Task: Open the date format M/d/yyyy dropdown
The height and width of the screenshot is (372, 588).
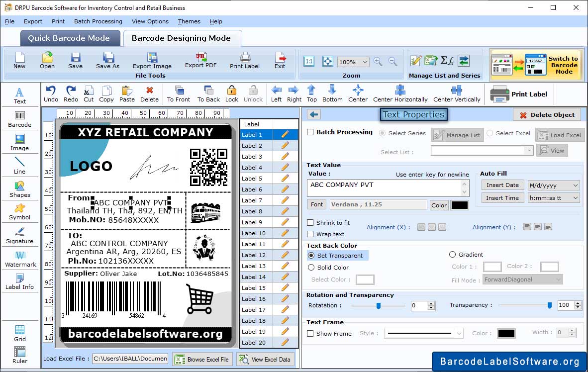Action: (x=575, y=185)
